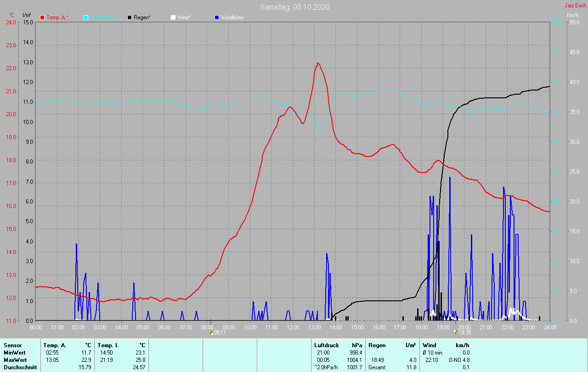Click the Durchschnitt row label
This screenshot has height=372, width=588.
[20, 367]
